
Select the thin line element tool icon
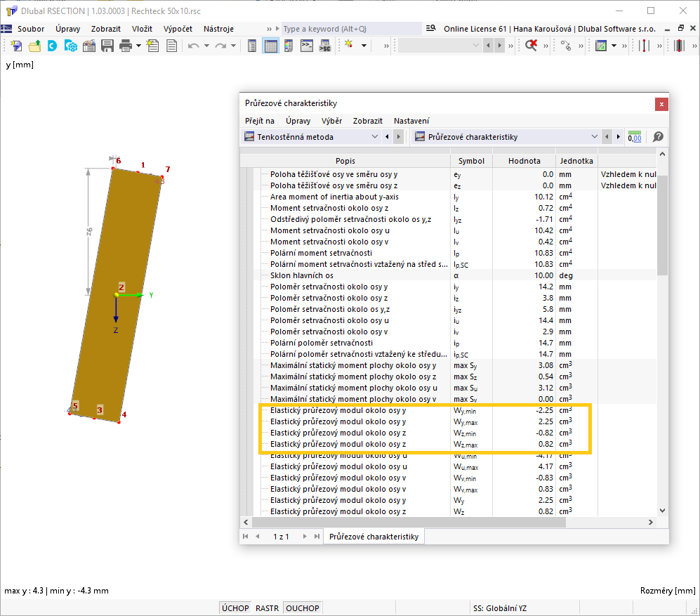point(645,46)
